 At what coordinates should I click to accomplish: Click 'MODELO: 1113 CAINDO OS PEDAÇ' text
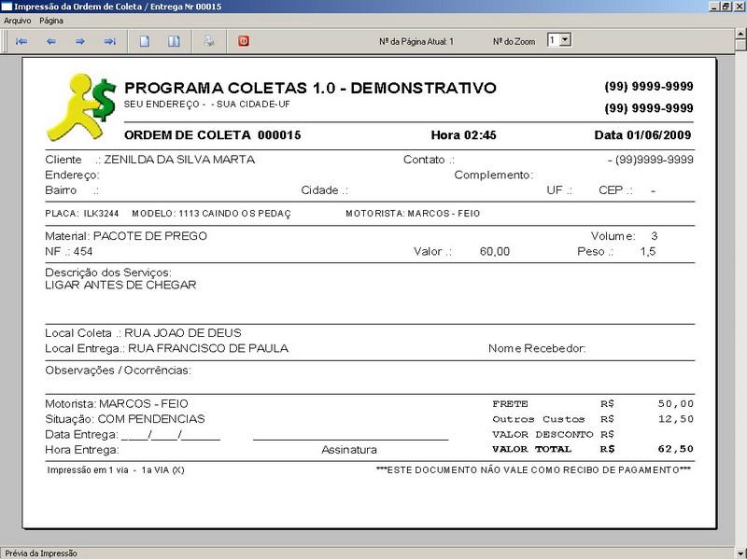click(x=212, y=214)
